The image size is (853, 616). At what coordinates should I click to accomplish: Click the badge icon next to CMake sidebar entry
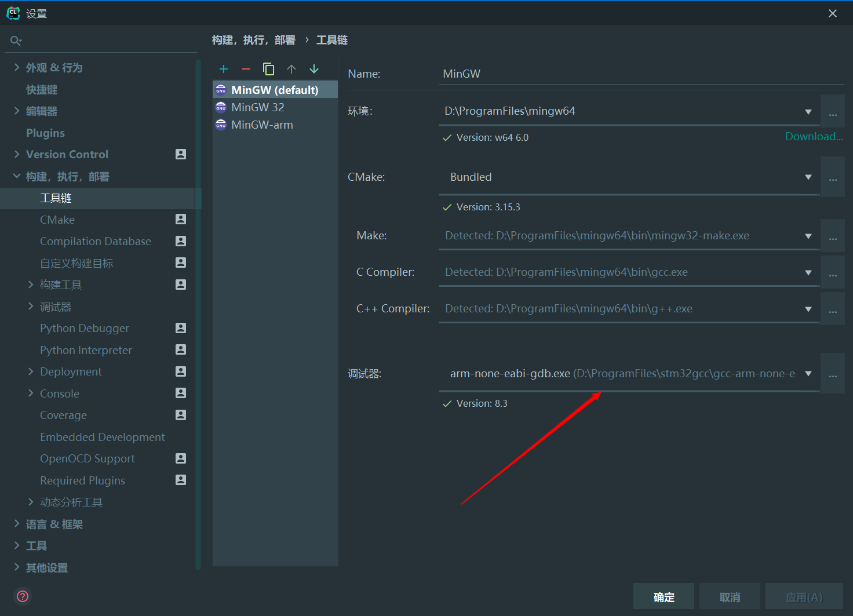coord(180,220)
